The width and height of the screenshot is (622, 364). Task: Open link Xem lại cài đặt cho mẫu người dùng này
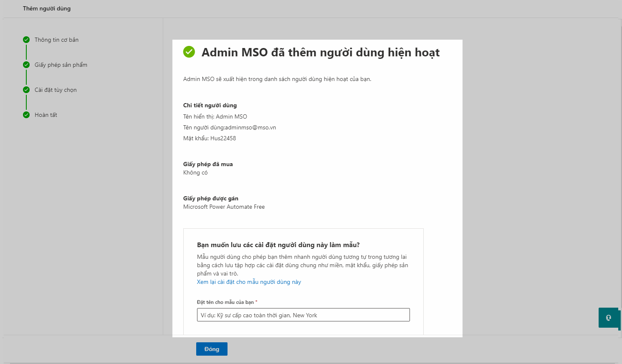tap(249, 282)
